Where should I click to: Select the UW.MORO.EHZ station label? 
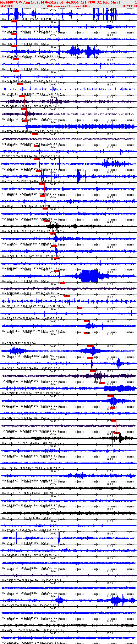tap(11, 356)
